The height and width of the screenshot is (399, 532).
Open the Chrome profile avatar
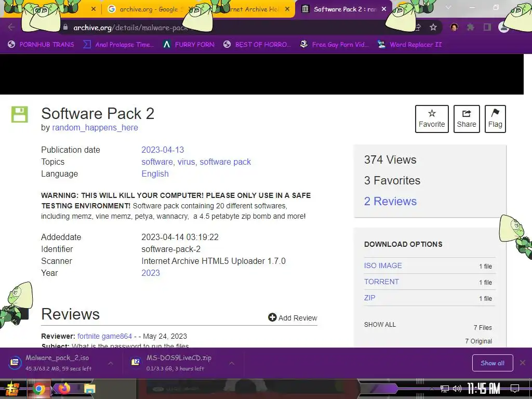click(x=503, y=27)
